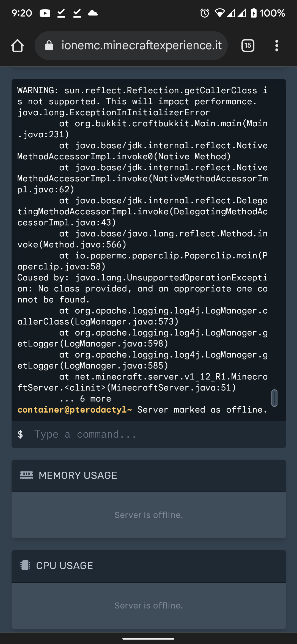
Task: Tap the alarm clock icon in status bar
Action: (204, 13)
